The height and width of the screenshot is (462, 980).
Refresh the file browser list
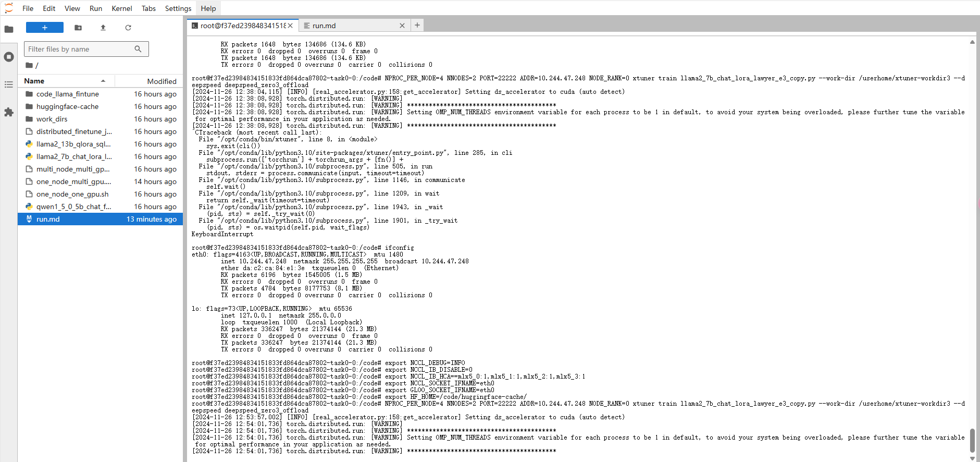coord(128,28)
